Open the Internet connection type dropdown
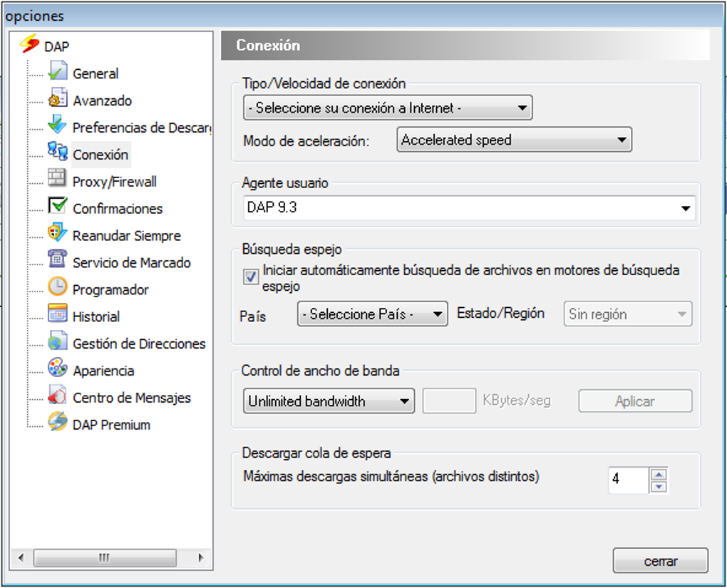 pos(388,108)
